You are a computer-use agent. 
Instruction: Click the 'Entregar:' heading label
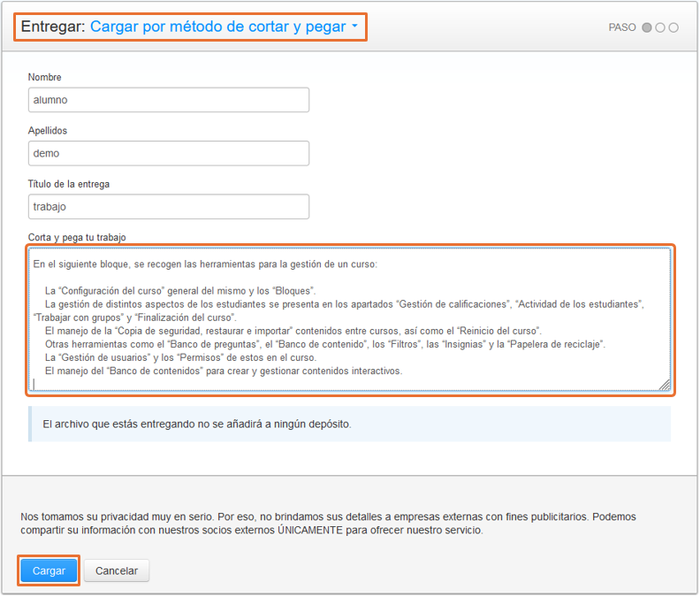(53, 27)
